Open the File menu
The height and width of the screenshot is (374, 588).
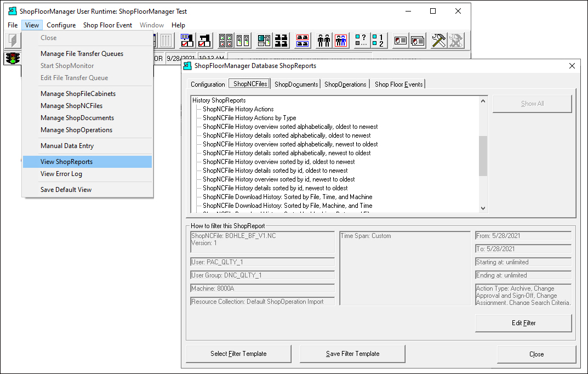(x=13, y=25)
